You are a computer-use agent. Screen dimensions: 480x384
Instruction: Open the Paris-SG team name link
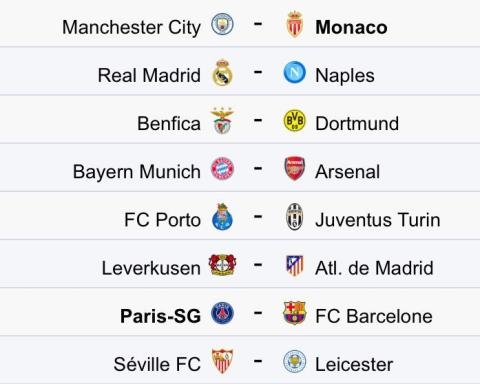coord(161,316)
